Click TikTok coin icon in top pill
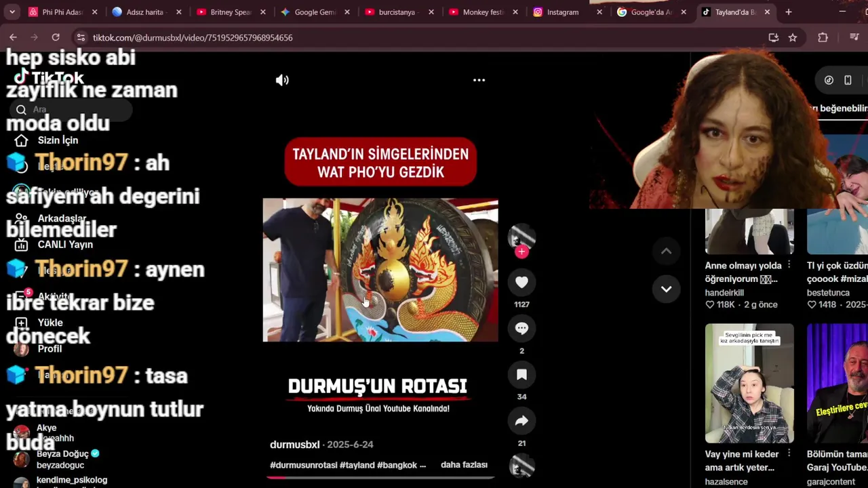The width and height of the screenshot is (868, 488). (829, 80)
